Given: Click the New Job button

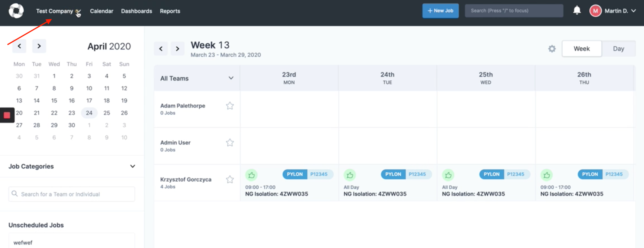Looking at the screenshot, I should [440, 11].
